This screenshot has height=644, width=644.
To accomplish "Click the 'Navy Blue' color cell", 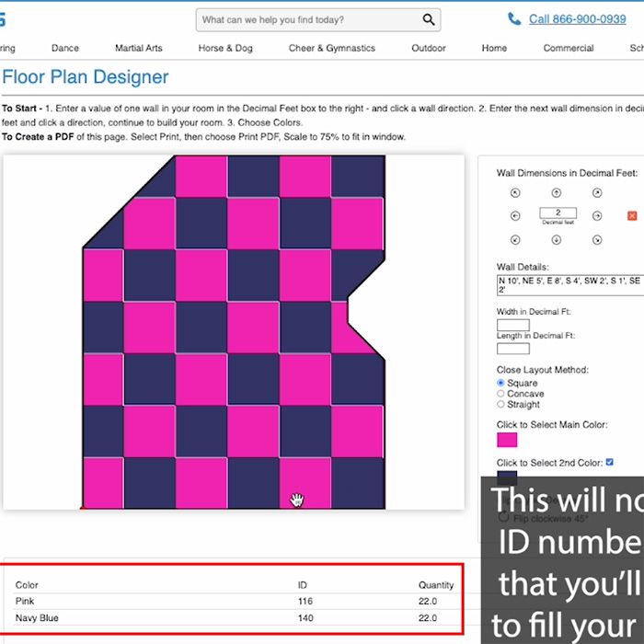I will tap(37, 617).
